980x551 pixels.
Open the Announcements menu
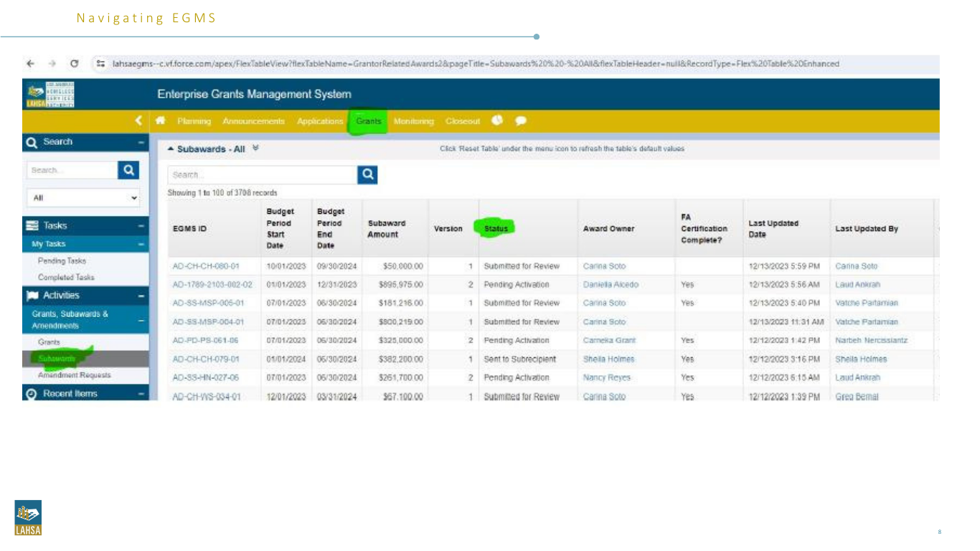[x=253, y=121]
